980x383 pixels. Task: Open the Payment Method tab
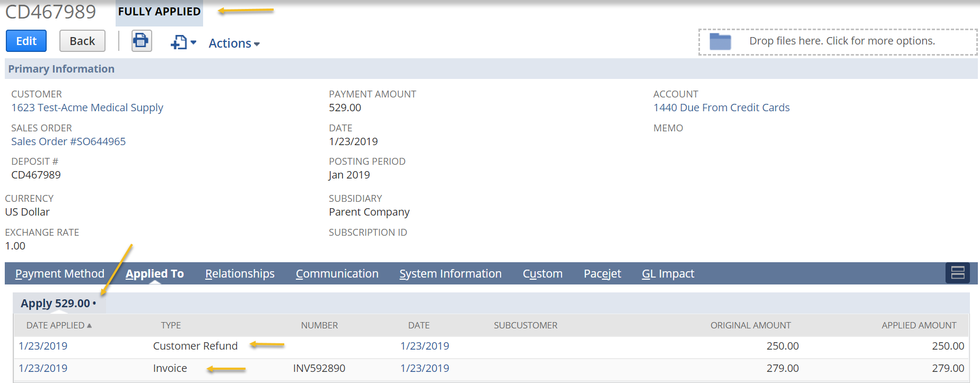point(60,273)
